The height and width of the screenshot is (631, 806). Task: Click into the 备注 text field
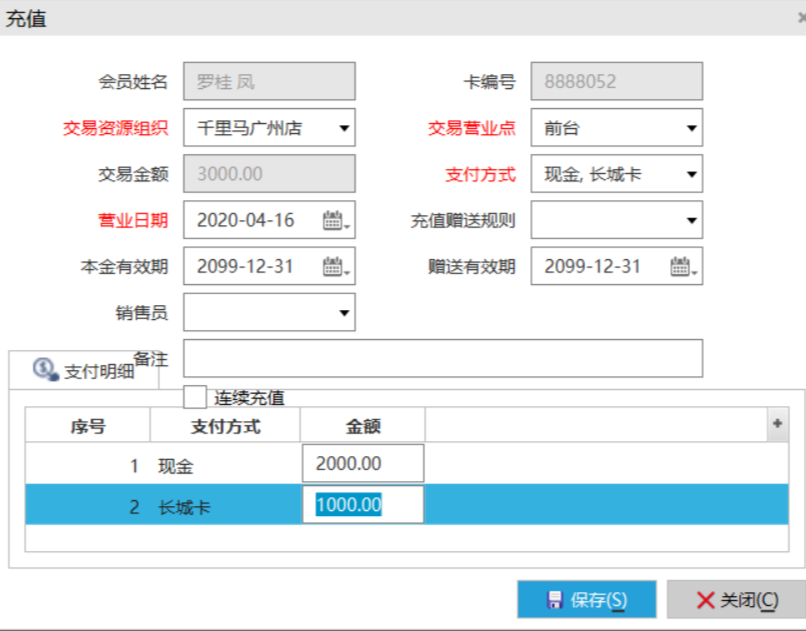click(442, 358)
